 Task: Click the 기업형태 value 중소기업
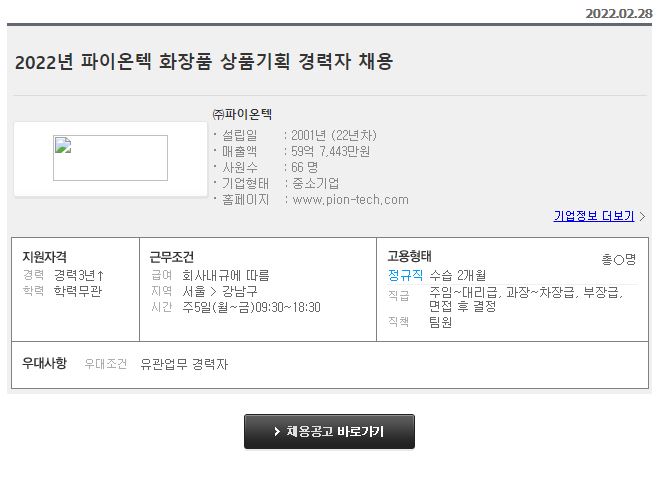pyautogui.click(x=316, y=183)
